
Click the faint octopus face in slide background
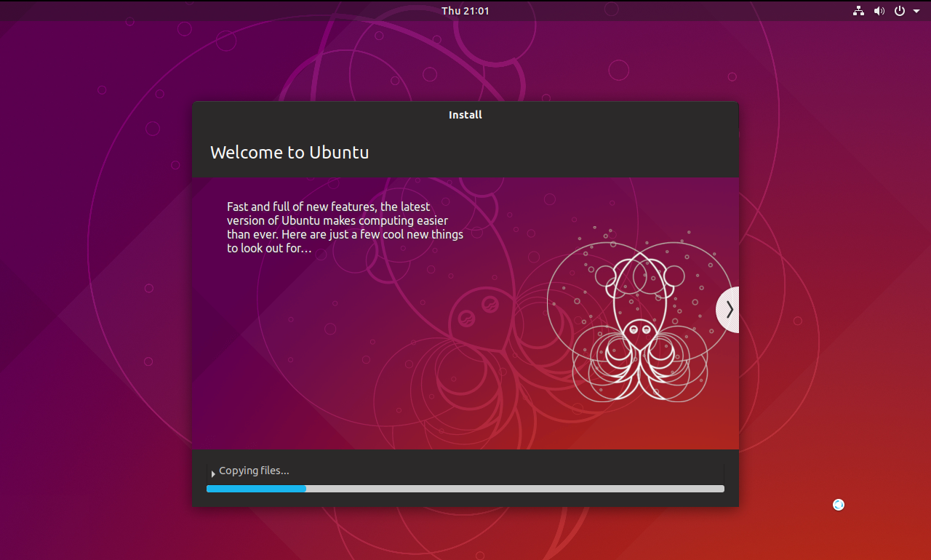[476, 311]
